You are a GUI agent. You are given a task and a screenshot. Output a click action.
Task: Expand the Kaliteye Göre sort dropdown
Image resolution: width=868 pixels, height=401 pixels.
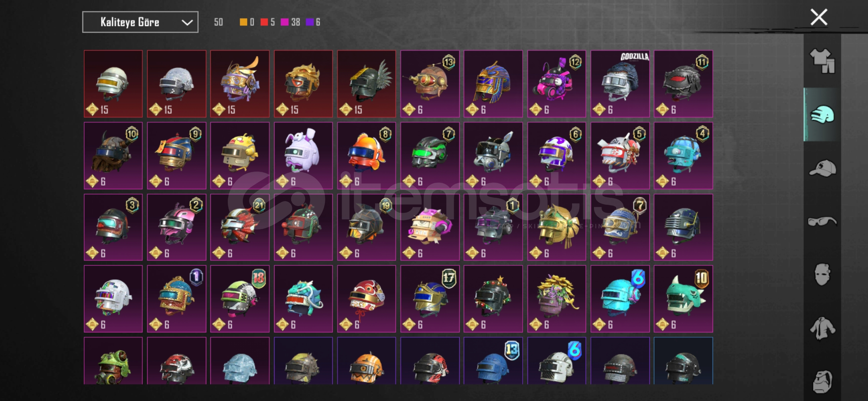click(x=140, y=22)
